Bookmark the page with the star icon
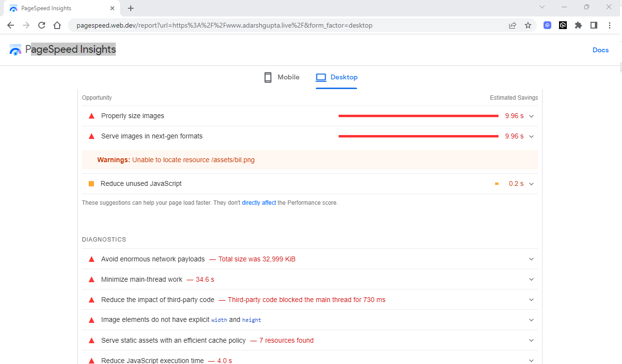 [x=528, y=25]
